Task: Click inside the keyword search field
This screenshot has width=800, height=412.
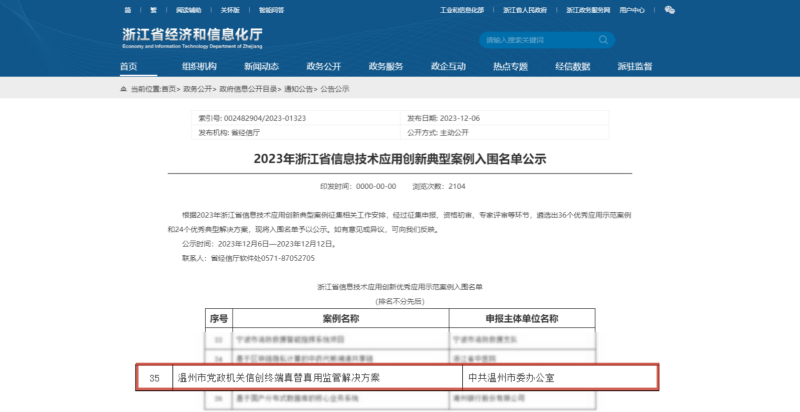Action: pyautogui.click(x=535, y=40)
